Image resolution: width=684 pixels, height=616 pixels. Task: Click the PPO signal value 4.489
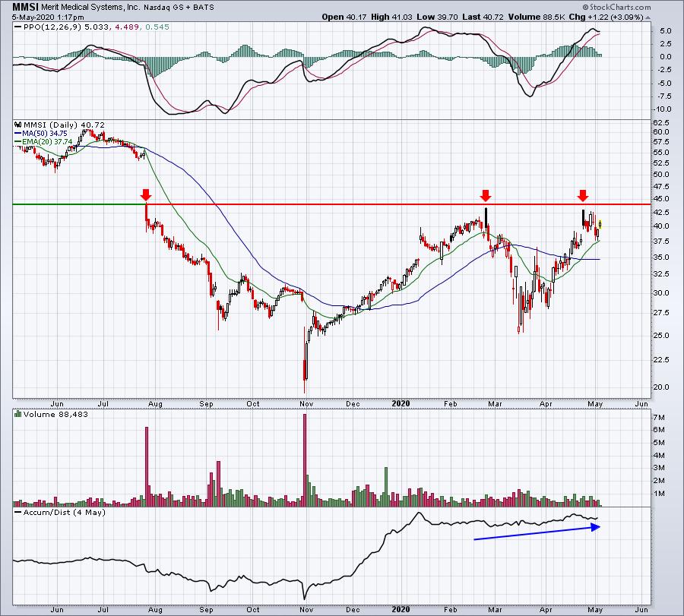pyautogui.click(x=127, y=27)
